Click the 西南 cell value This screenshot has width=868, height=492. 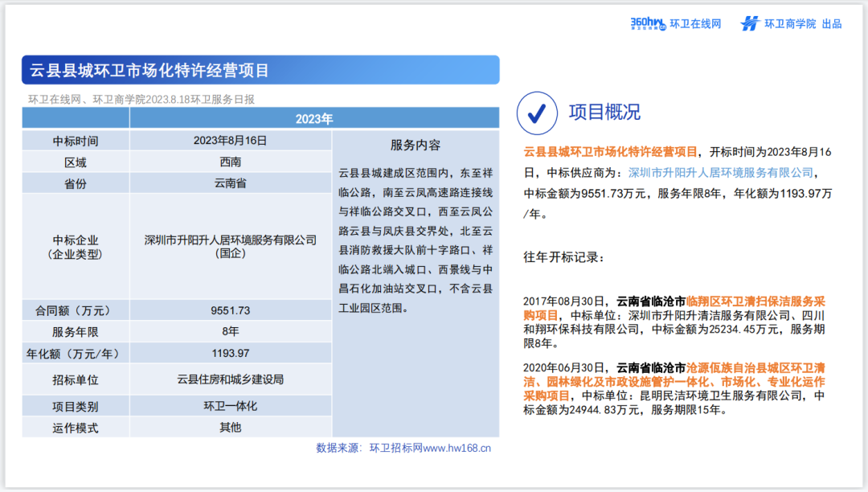[231, 162]
